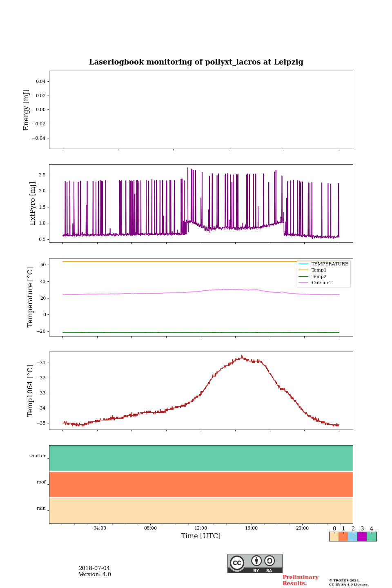Click the orange colorbar swatch labeled 1
The height and width of the screenshot is (588, 392).
[343, 537]
